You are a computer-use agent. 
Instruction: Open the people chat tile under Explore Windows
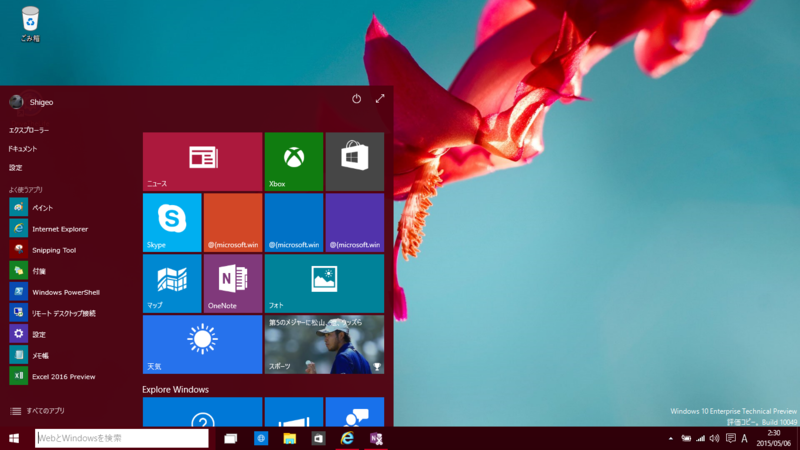355,412
